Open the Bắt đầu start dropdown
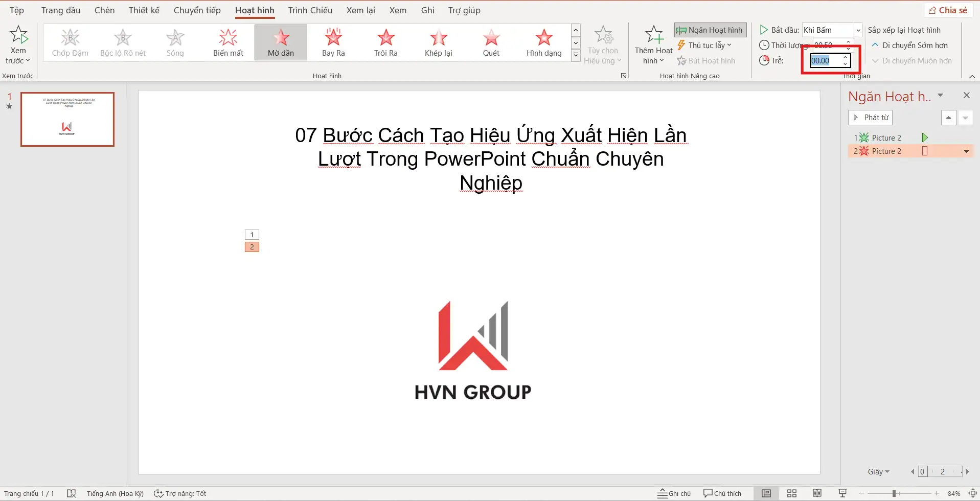980x501 pixels. point(858,30)
